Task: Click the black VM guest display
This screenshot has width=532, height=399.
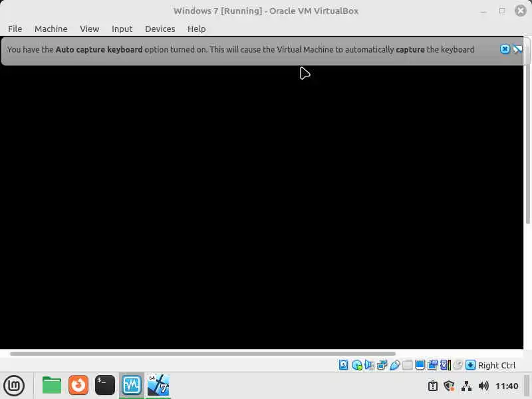Action: 261,207
